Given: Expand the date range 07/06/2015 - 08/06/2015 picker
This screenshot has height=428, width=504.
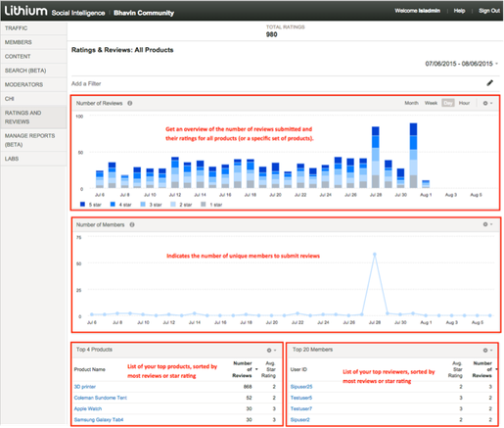Looking at the screenshot, I should (461, 64).
